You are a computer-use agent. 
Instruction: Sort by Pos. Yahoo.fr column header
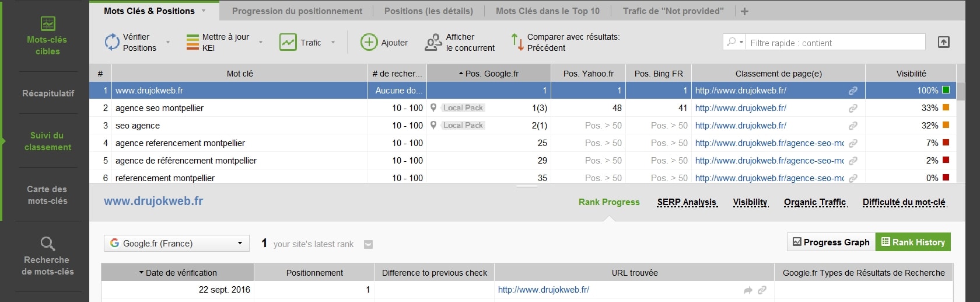click(588, 74)
